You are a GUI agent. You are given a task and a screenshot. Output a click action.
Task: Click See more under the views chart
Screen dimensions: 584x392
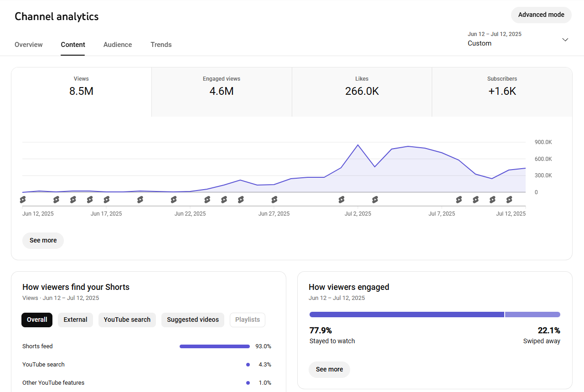pos(43,241)
